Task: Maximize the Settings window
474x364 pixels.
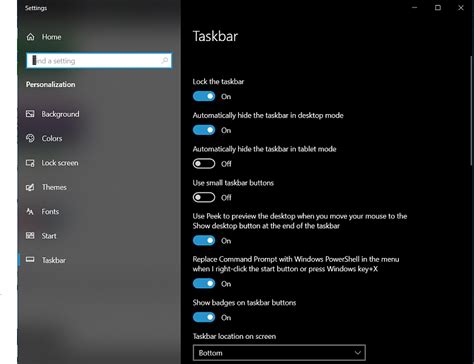Action: 438,7
